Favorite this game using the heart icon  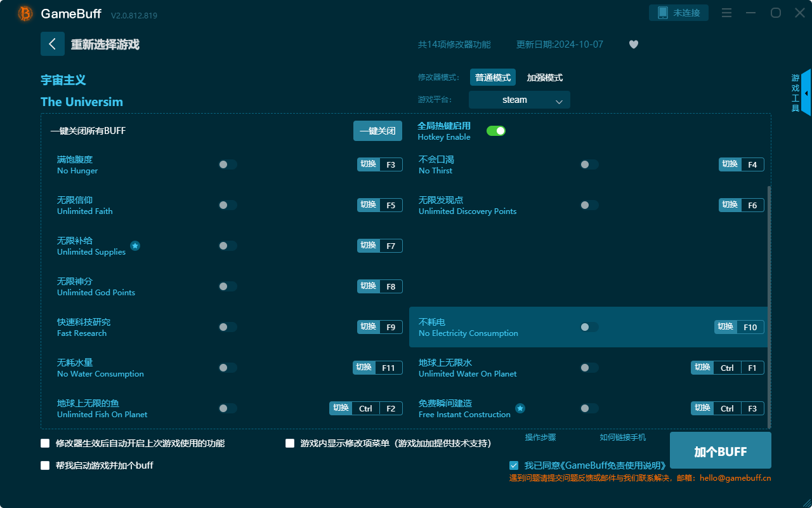(633, 44)
